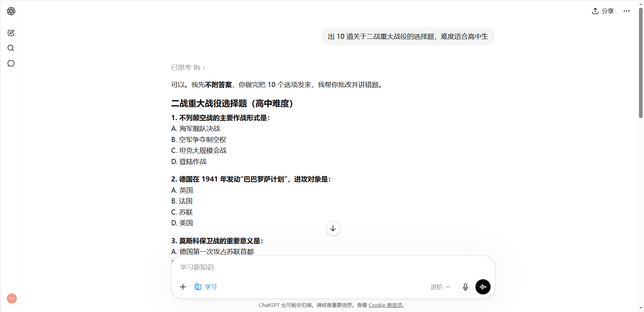The height and width of the screenshot is (312, 644).
Task: Click option A. 德国第一次攻占苏联首都
Action: 212,252
